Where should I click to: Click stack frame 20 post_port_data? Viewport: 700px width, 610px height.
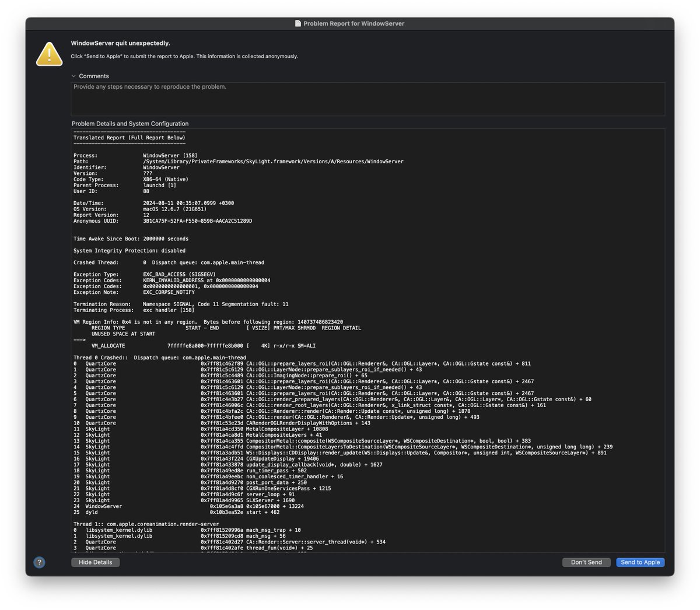click(x=190, y=483)
